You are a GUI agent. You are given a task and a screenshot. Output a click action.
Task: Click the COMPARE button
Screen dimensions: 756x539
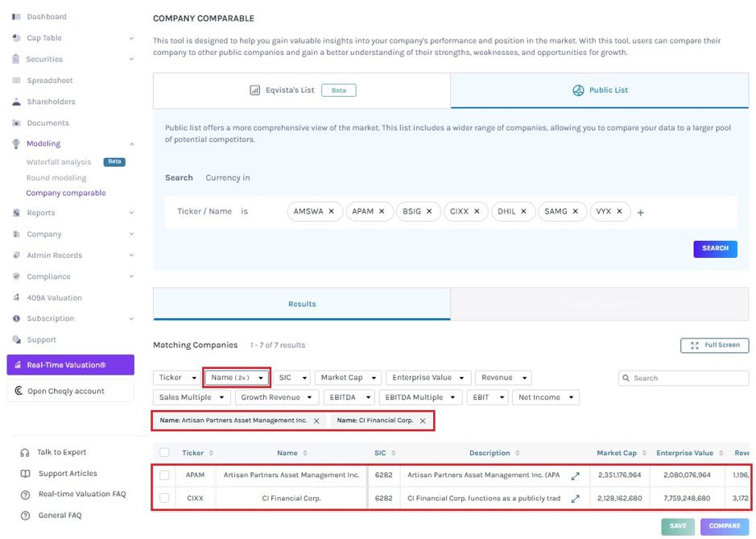(725, 526)
